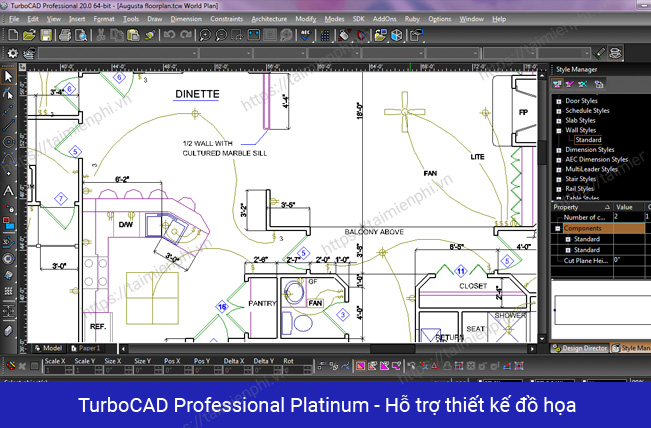Switch to the Model tab
The width and height of the screenshot is (651, 428).
coord(48,348)
